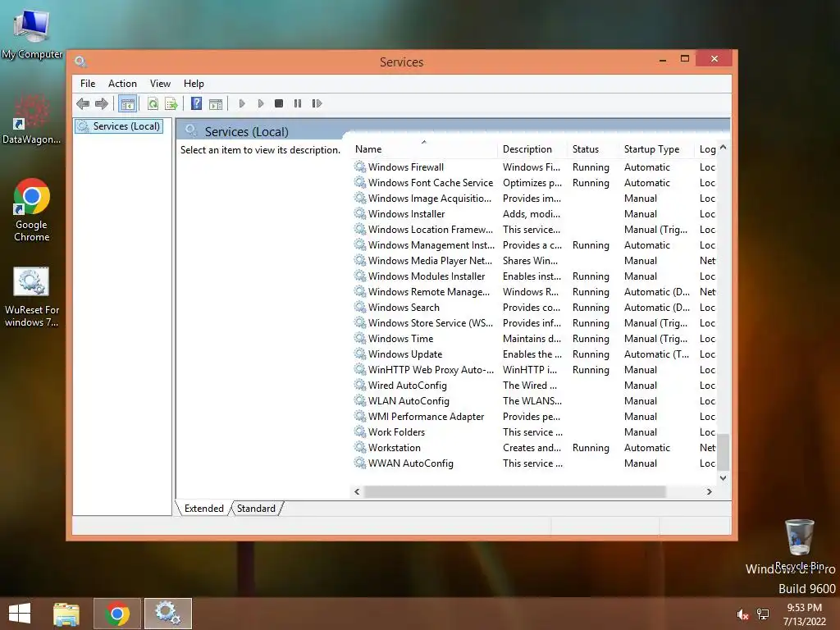Select the Workstation service
Image resolution: width=840 pixels, height=630 pixels.
(x=534, y=448)
